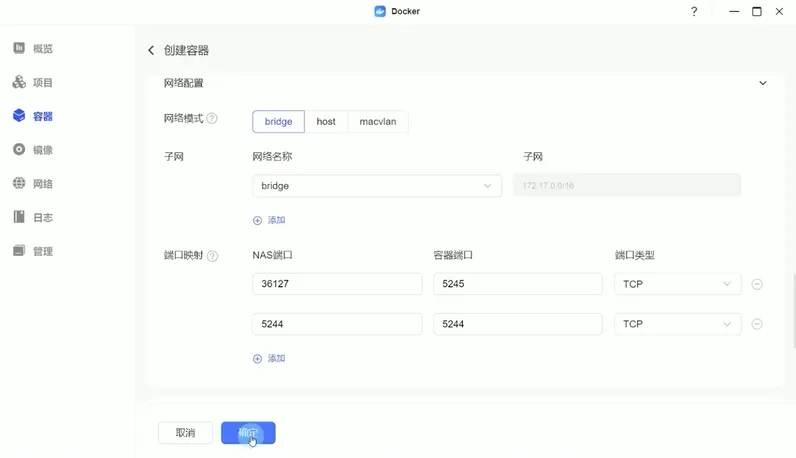This screenshot has width=796, height=458.
Task: Collapse the 网络配置 section chevron
Action: (763, 83)
